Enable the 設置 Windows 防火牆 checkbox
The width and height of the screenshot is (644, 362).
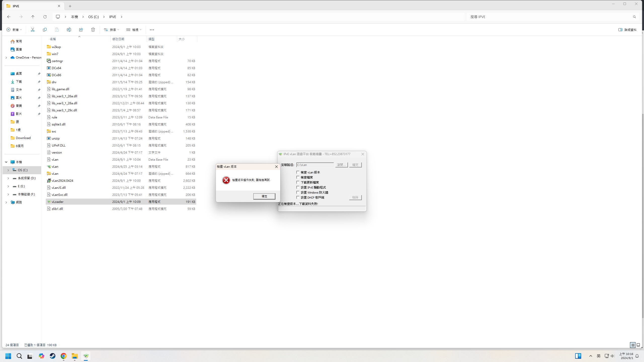pos(298,192)
